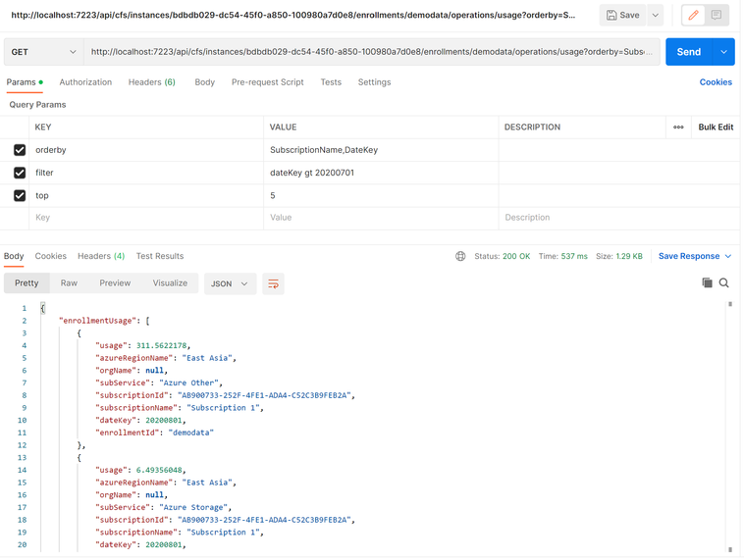
Task: Open the Save Response dropdown
Action: [x=695, y=256]
